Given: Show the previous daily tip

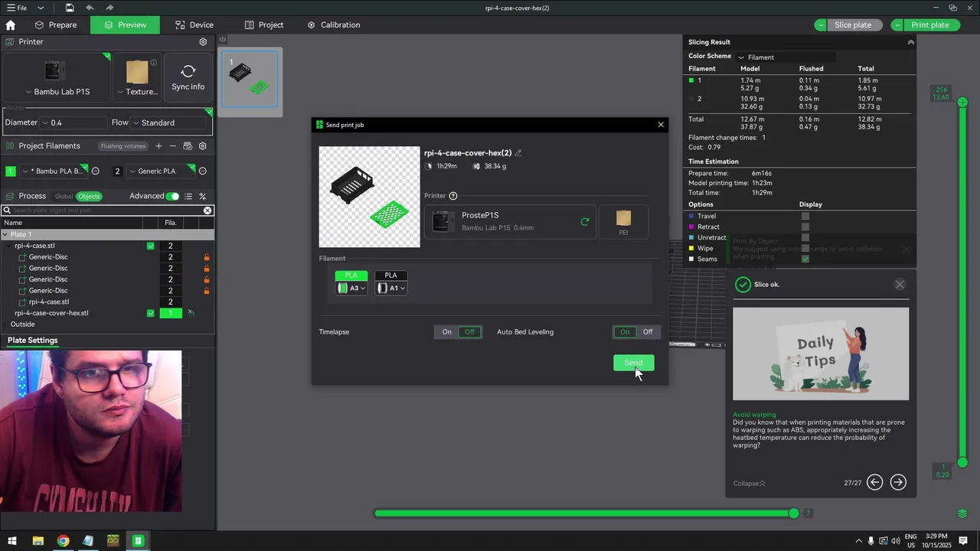Looking at the screenshot, I should tap(875, 482).
